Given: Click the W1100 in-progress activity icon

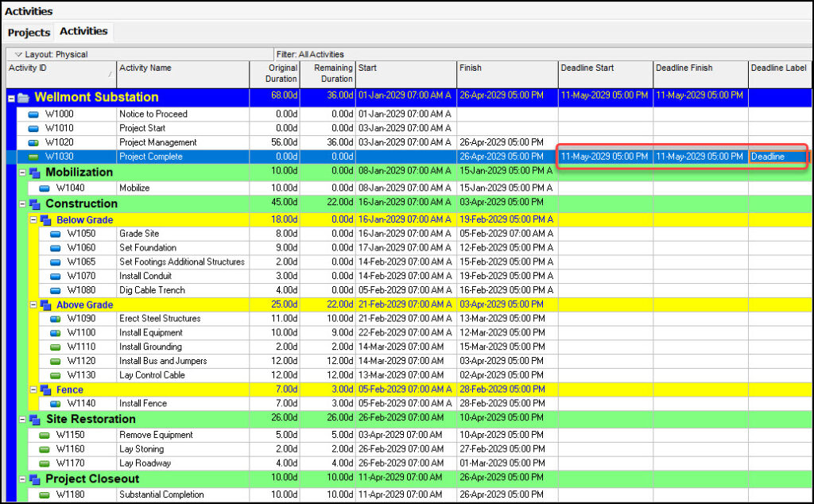Looking at the screenshot, I should tap(56, 333).
